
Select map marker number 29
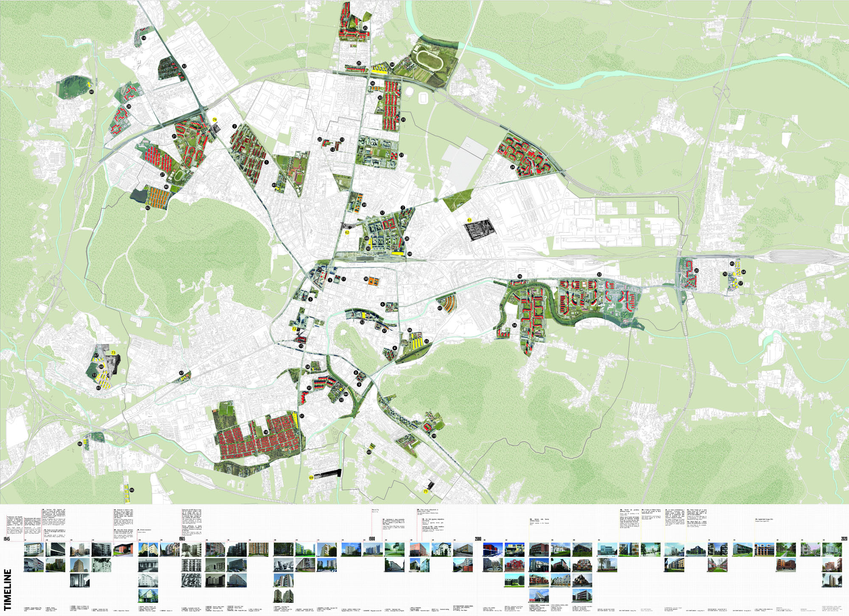click(x=320, y=270)
